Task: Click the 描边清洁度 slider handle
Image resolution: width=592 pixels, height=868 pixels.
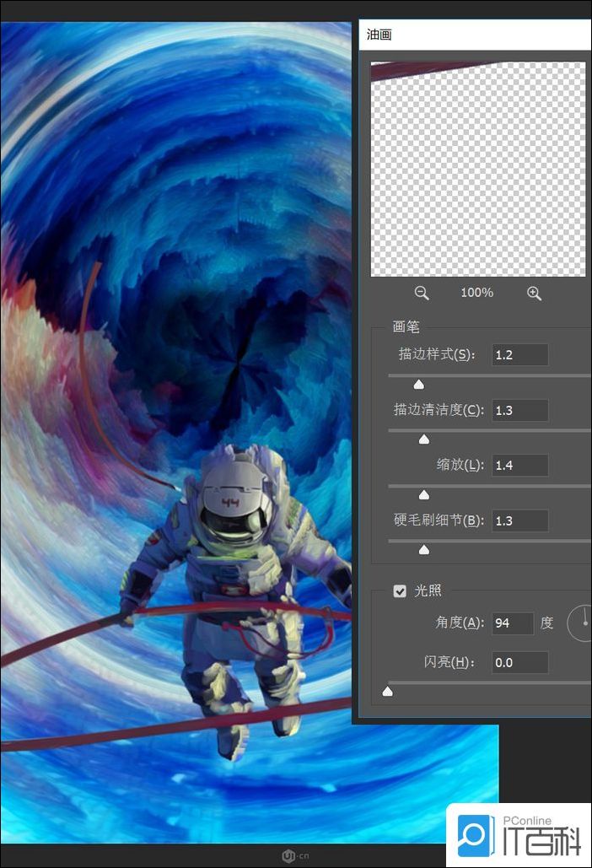Action: 424,439
